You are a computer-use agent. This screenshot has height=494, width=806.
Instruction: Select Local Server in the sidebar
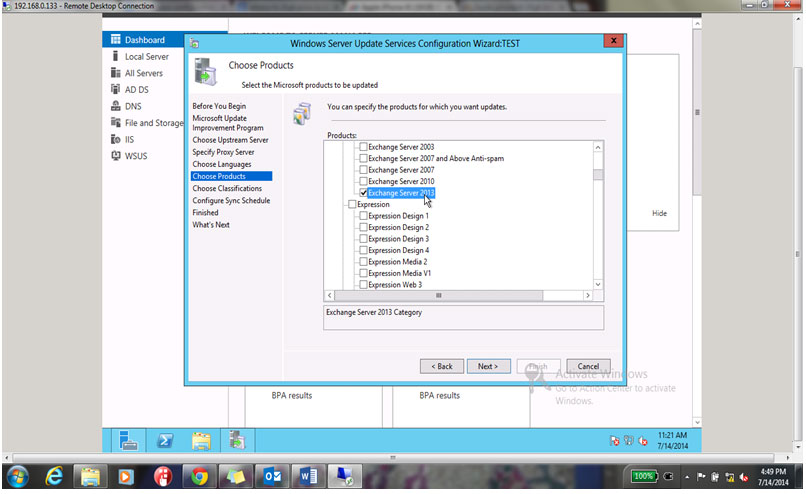coord(146,57)
